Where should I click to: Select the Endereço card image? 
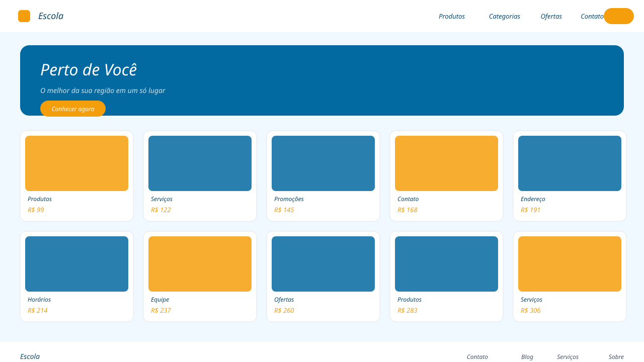click(570, 163)
